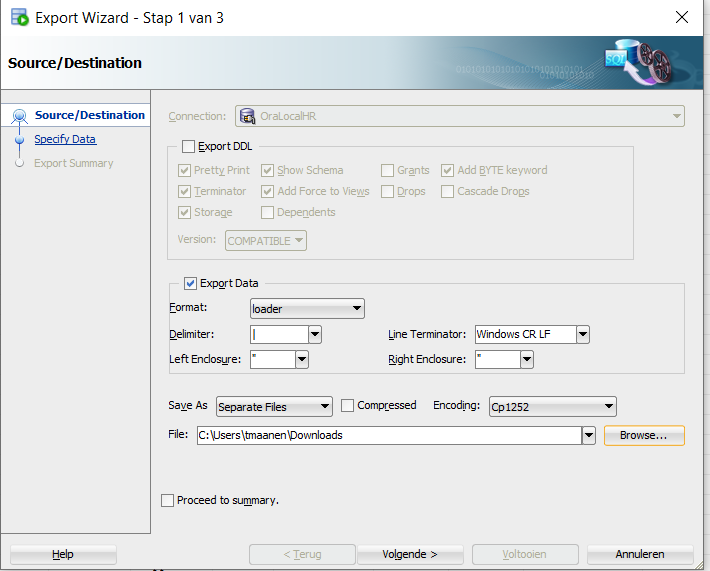Go to the Specify Data step link
The height and width of the screenshot is (571, 710).
pos(65,139)
